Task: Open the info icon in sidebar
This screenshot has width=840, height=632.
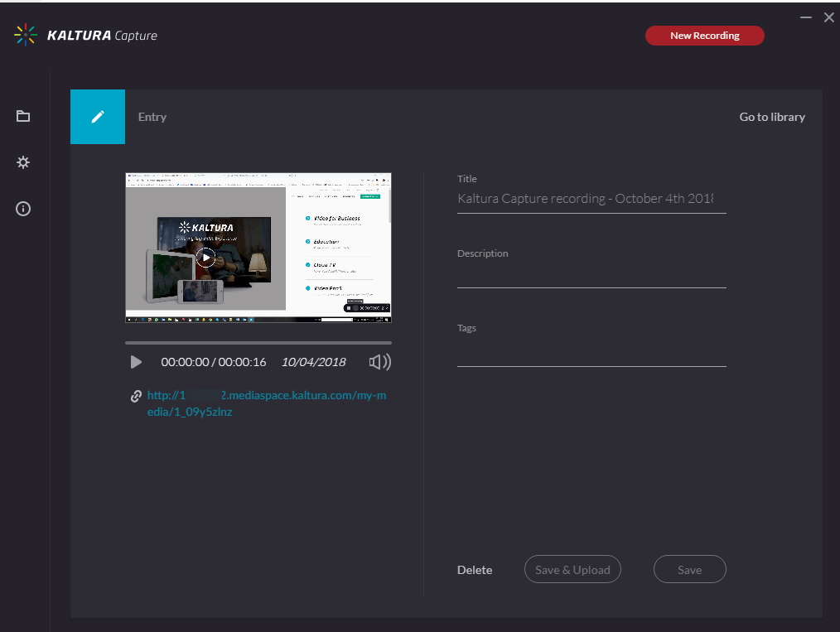Action: coord(23,209)
